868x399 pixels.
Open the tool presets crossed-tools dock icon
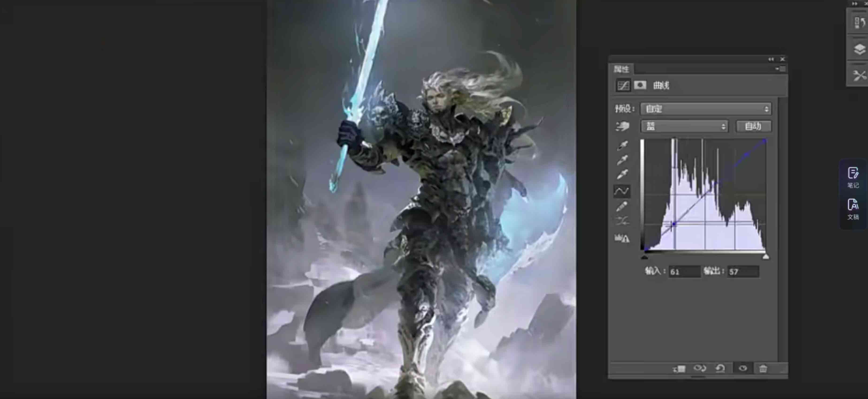859,75
